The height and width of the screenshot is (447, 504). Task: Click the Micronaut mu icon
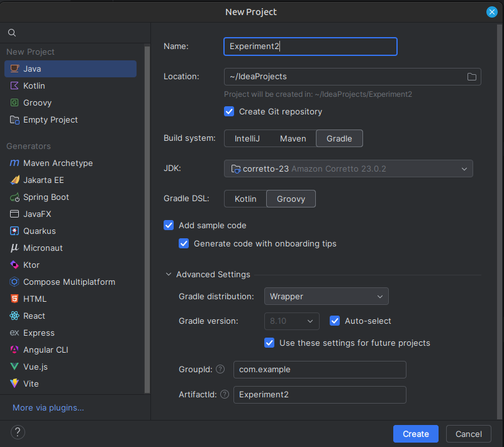[x=14, y=248]
